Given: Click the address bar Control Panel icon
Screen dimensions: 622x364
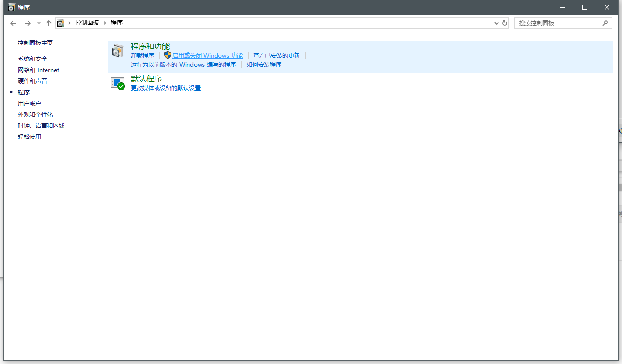Looking at the screenshot, I should (x=60, y=23).
